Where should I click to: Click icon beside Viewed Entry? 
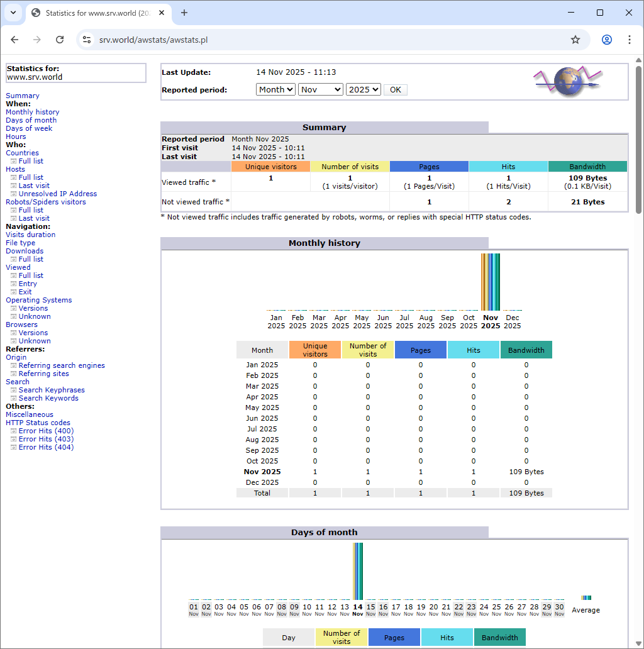[14, 284]
